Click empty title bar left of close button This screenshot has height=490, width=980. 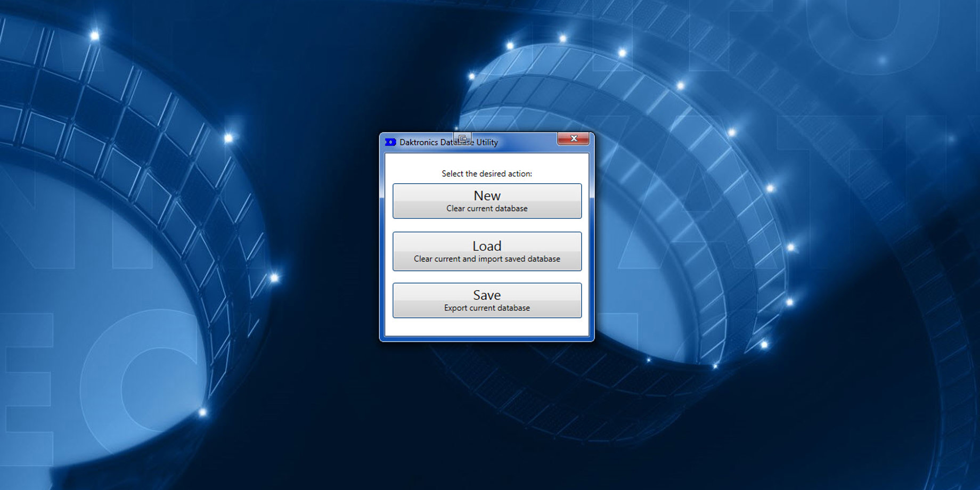pos(527,142)
